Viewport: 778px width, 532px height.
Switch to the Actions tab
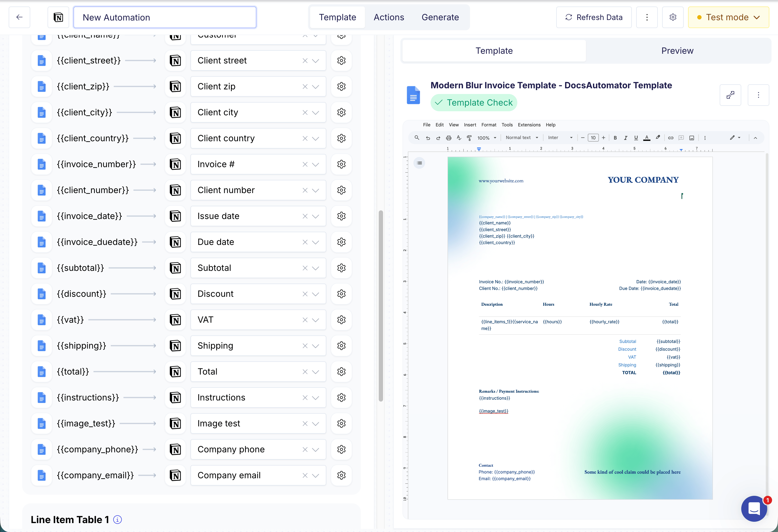(389, 17)
